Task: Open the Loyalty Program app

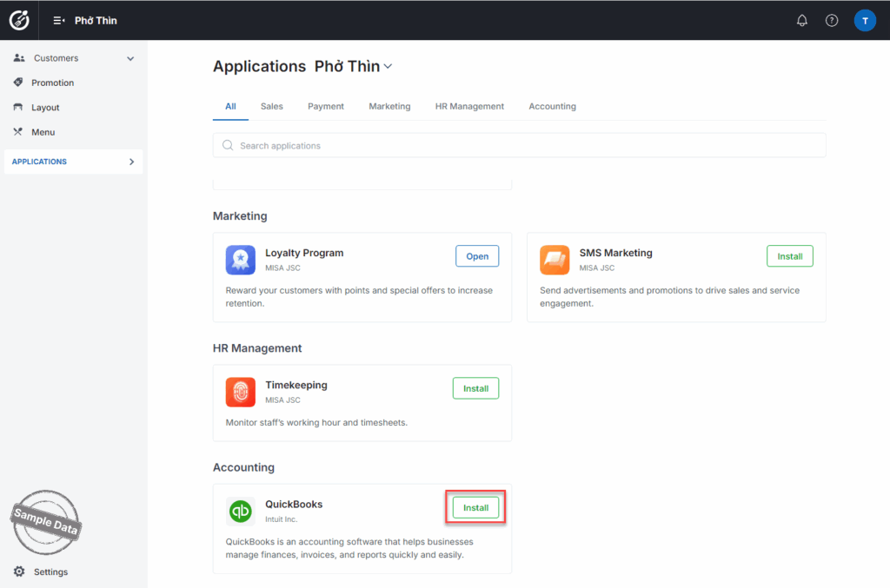Action: point(477,256)
